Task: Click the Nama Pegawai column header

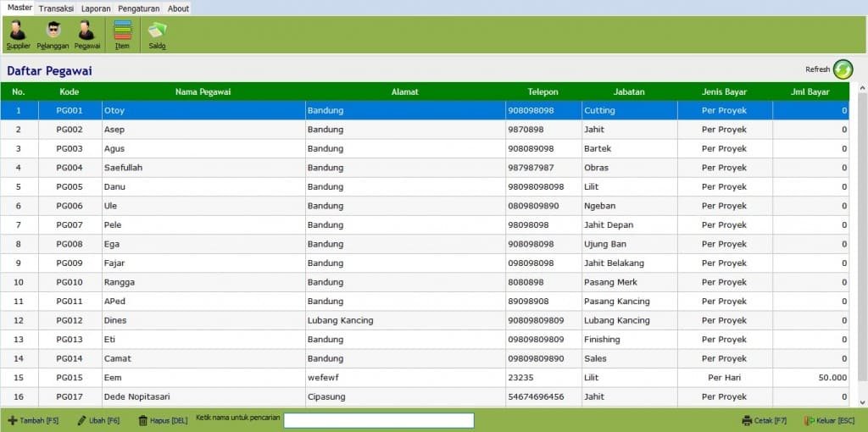Action: coord(203,91)
